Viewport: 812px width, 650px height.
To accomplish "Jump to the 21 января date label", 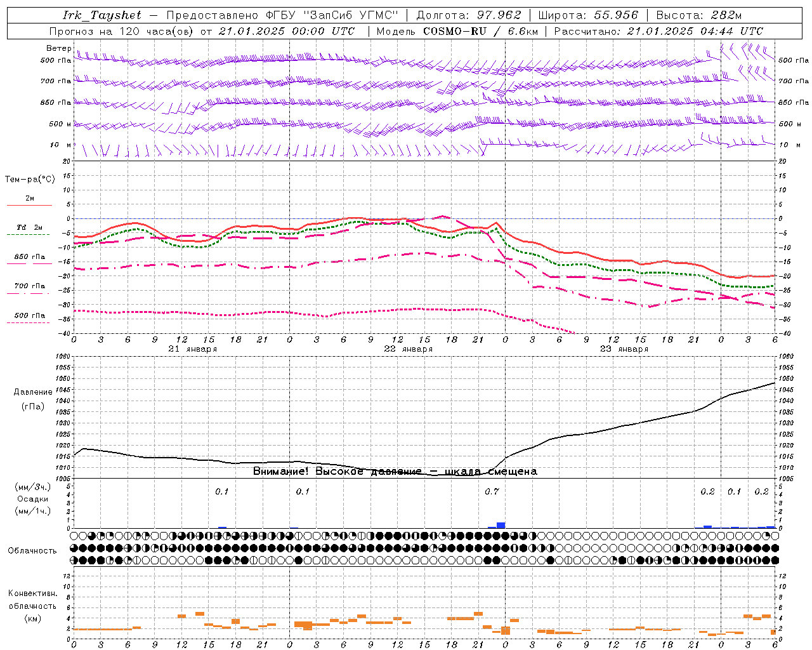I will coord(192,349).
